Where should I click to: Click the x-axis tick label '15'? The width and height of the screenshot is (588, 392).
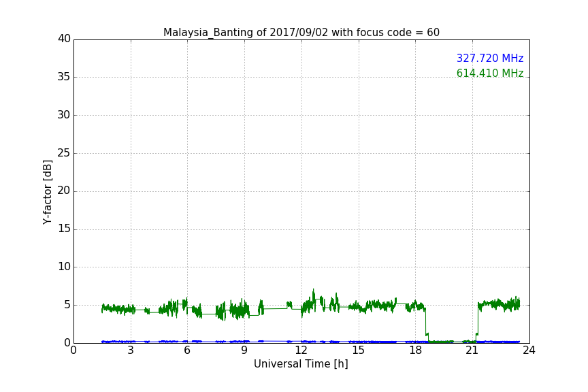pos(359,350)
